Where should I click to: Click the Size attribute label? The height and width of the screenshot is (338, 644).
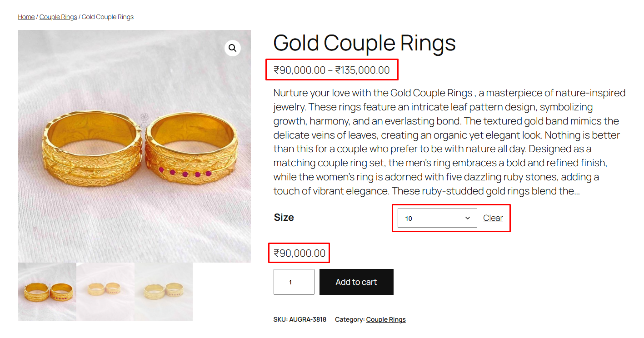point(284,217)
